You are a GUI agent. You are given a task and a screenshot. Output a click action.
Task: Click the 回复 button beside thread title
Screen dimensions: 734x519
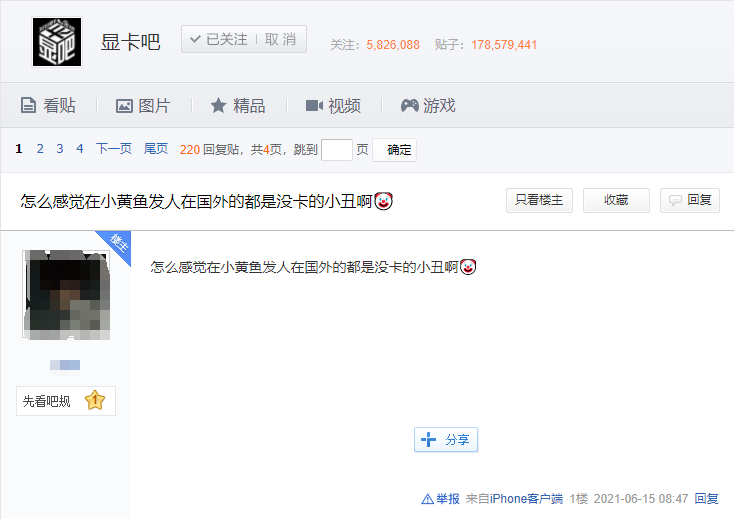coord(690,200)
